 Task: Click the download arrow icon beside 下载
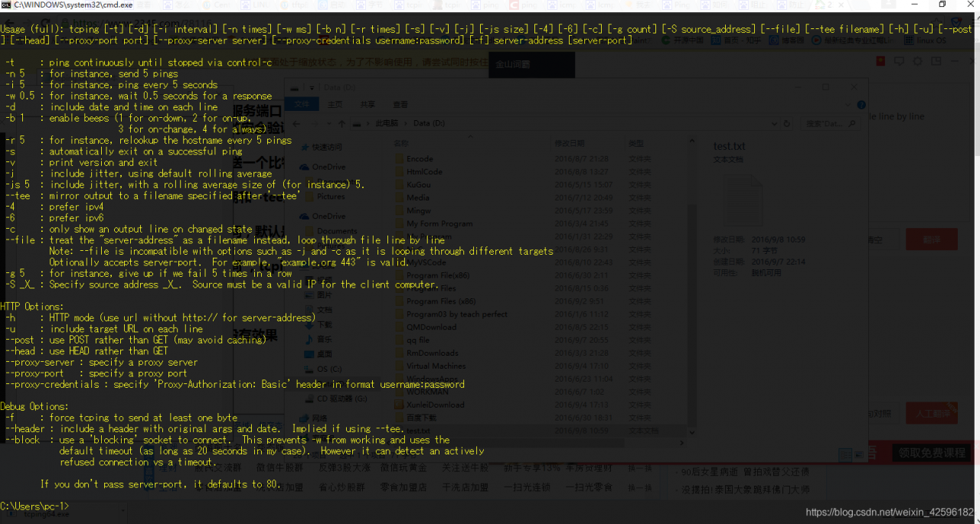[309, 324]
